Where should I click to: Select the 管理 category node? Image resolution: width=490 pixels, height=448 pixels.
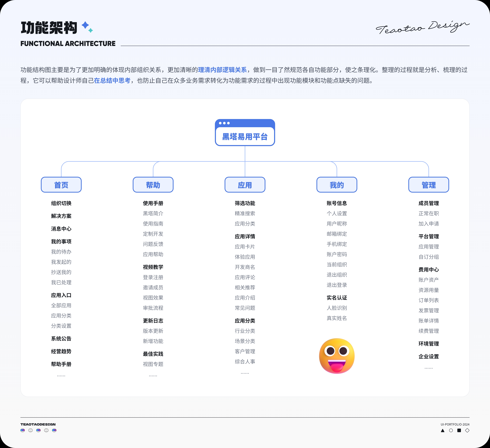[x=428, y=185]
